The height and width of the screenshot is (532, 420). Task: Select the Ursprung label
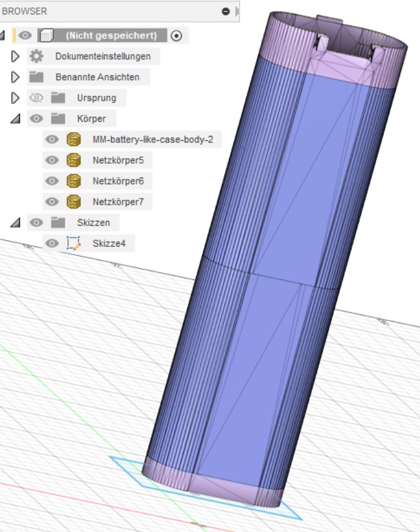point(97,98)
